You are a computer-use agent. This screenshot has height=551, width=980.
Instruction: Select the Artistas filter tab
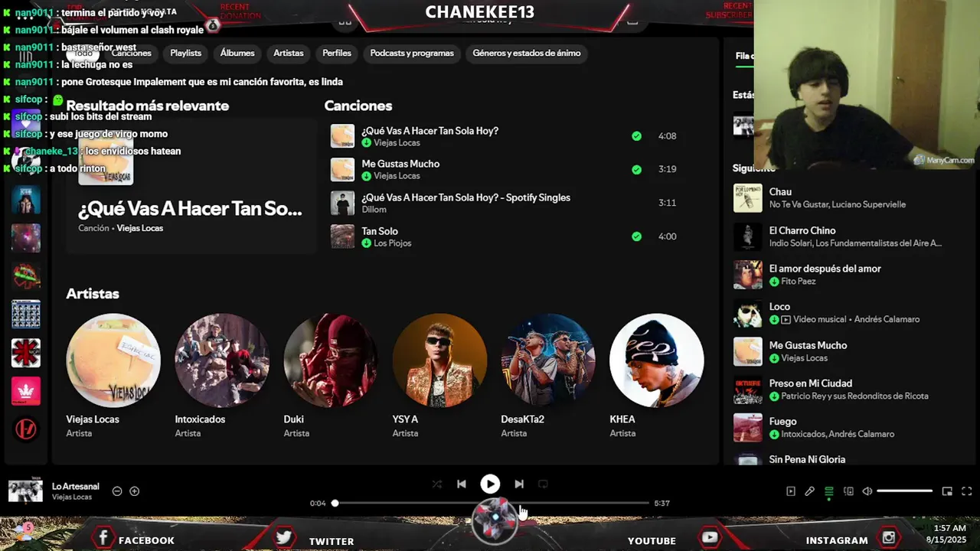click(289, 53)
